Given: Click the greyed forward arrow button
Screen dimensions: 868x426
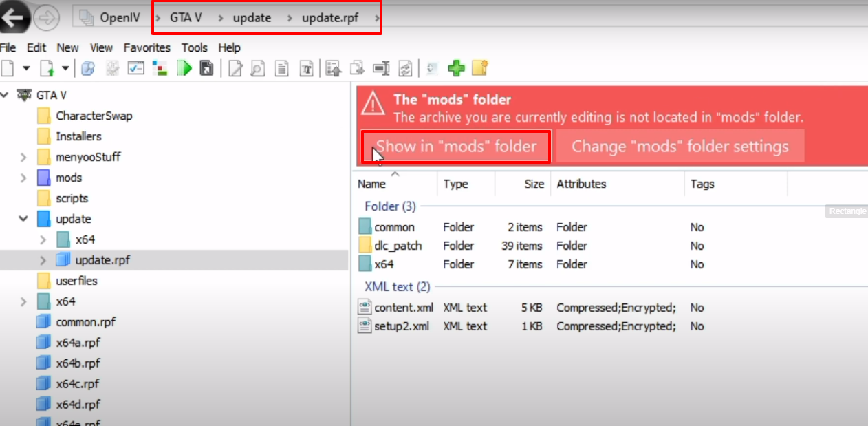Looking at the screenshot, I should [x=46, y=19].
